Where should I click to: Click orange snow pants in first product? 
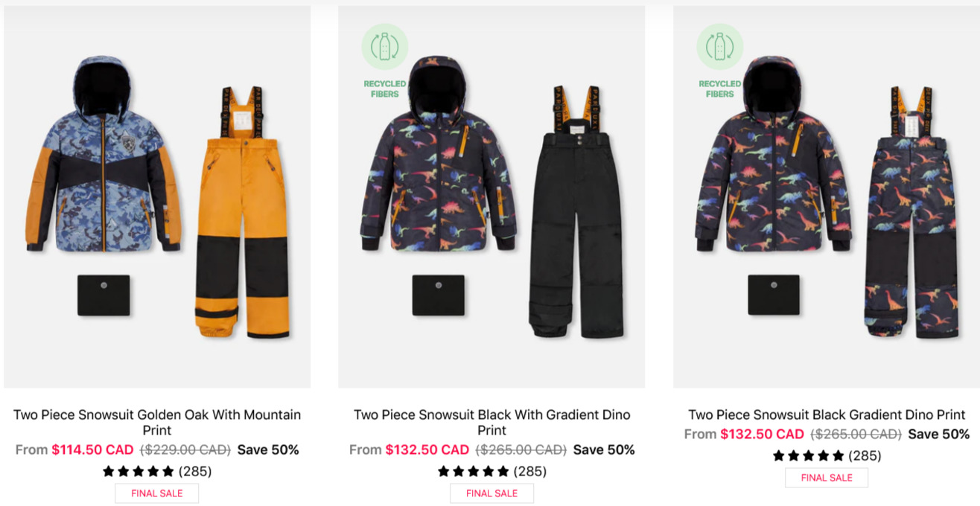pyautogui.click(x=243, y=212)
